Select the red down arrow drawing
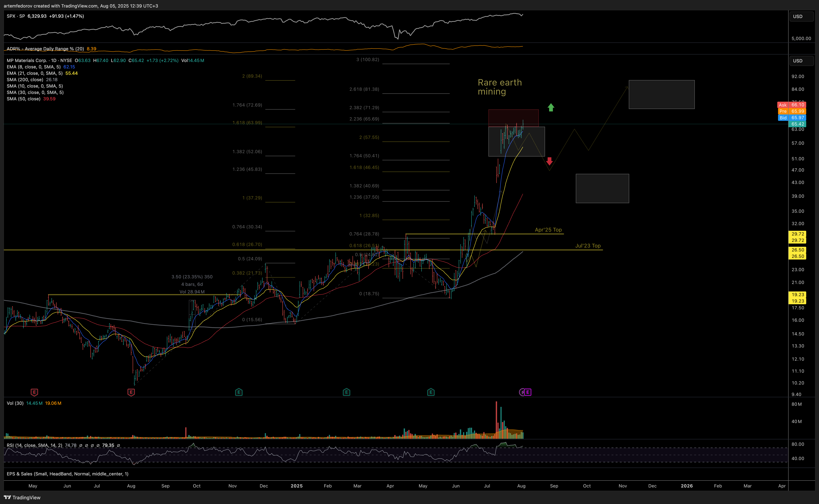Image resolution: width=819 pixels, height=504 pixels. pyautogui.click(x=549, y=161)
